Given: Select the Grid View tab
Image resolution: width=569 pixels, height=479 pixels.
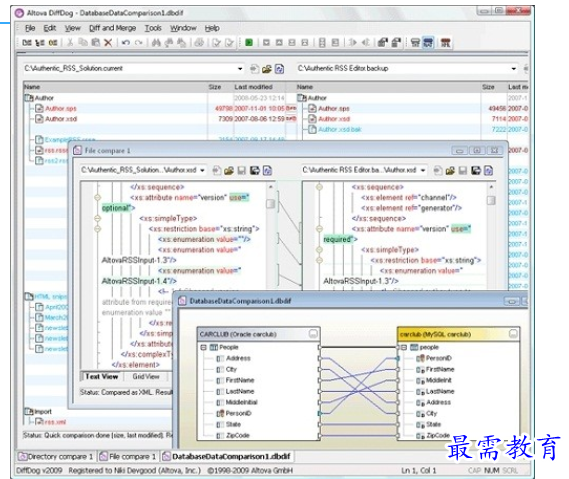Looking at the screenshot, I should 146,376.
